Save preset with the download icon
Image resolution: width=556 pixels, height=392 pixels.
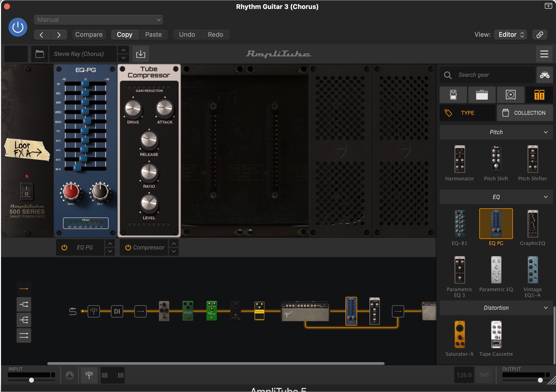pyautogui.click(x=141, y=54)
